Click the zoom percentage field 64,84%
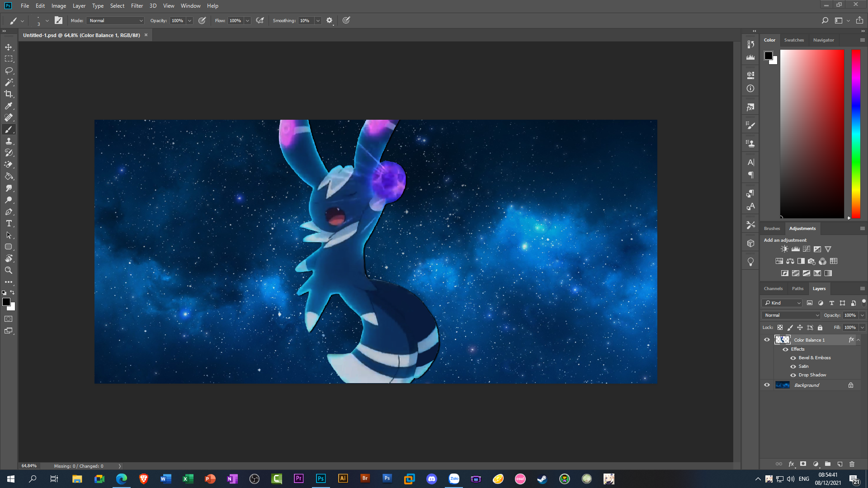Screen dimensions: 868x488 point(29,466)
